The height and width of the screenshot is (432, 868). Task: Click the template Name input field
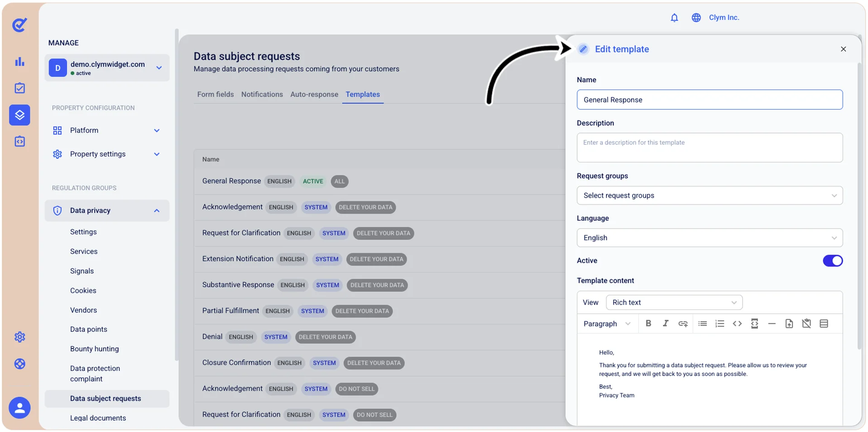click(x=709, y=100)
